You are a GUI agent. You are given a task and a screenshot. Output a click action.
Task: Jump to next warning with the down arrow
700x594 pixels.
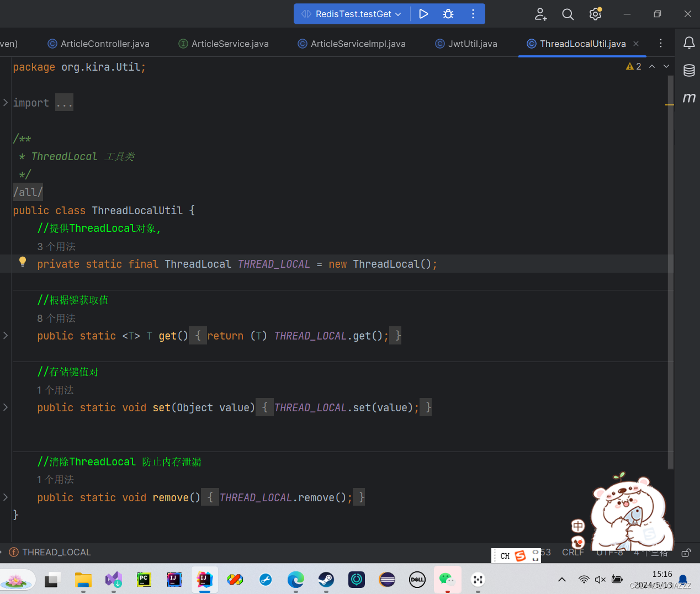(x=666, y=66)
